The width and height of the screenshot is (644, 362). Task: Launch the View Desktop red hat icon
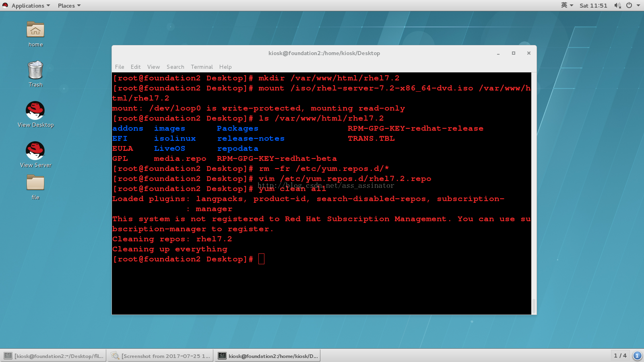35,110
